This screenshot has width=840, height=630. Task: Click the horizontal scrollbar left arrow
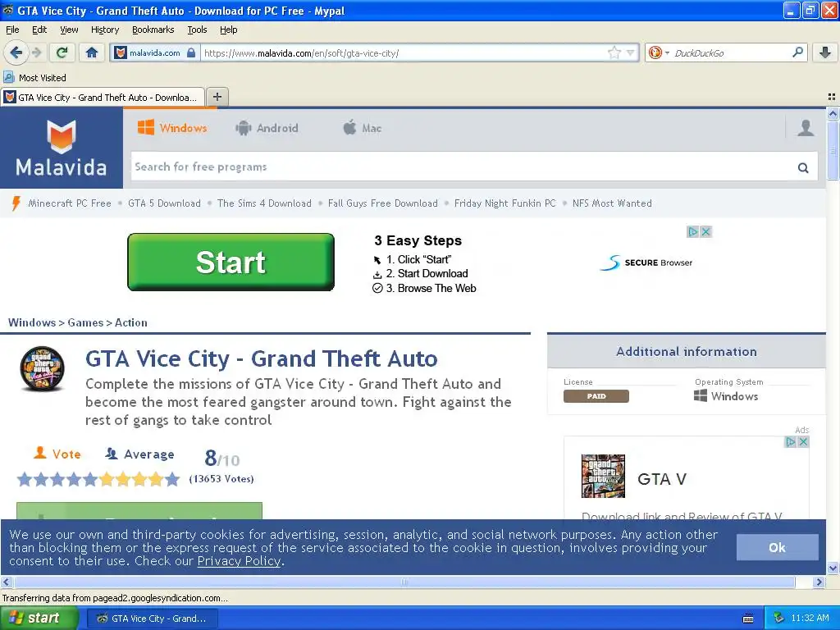7,582
